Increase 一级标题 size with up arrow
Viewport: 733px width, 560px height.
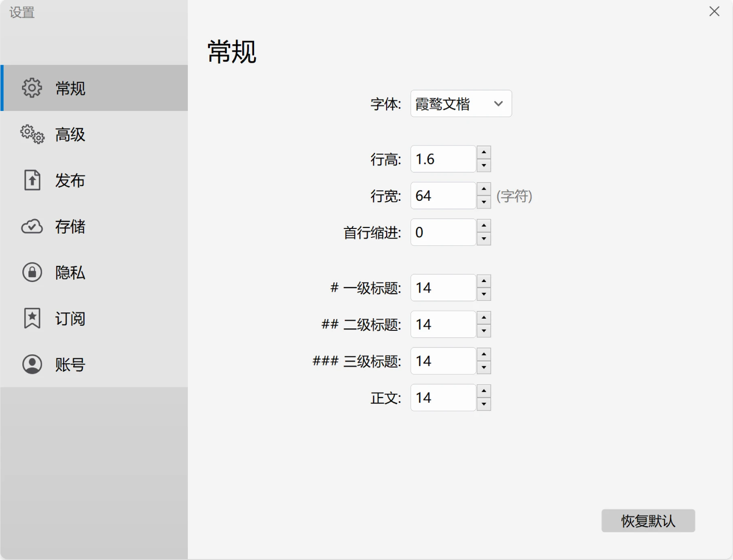click(484, 281)
